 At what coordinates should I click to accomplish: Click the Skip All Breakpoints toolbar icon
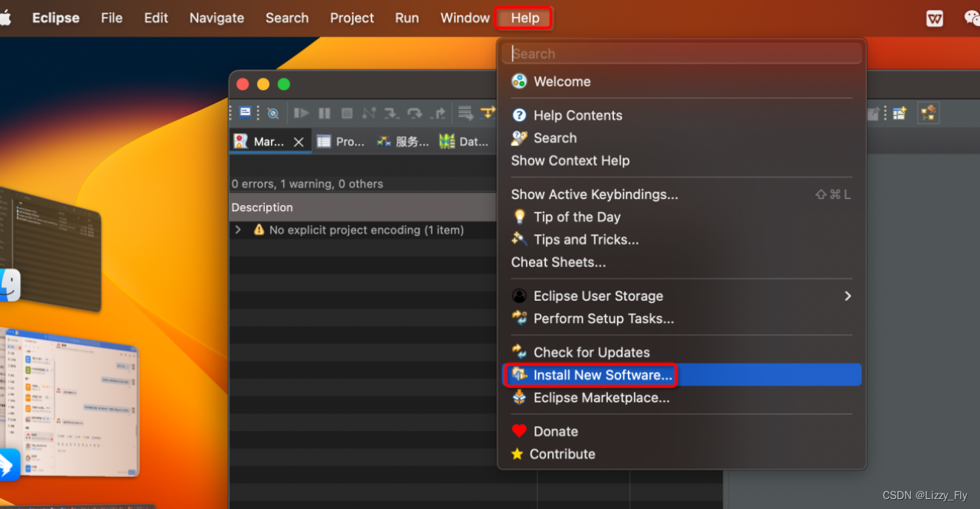pos(273,113)
